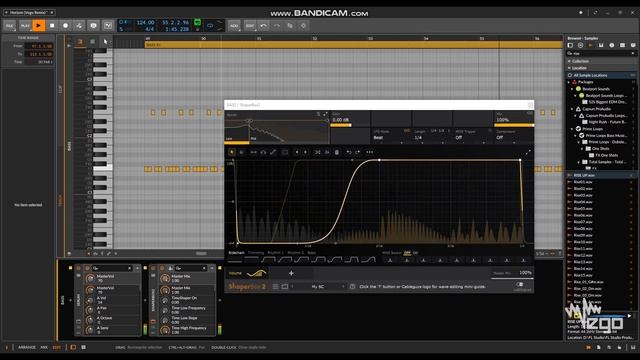Switch to the EDIT view button
The width and height of the screenshot is (640, 360).
(57, 347)
